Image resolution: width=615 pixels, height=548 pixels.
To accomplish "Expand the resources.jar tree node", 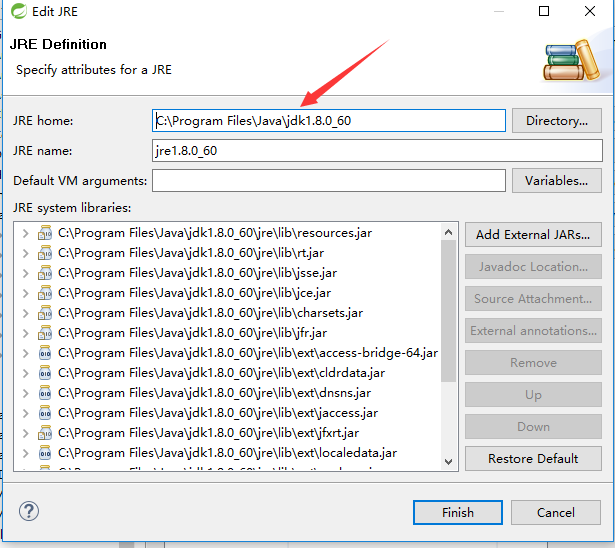I will tap(26, 233).
